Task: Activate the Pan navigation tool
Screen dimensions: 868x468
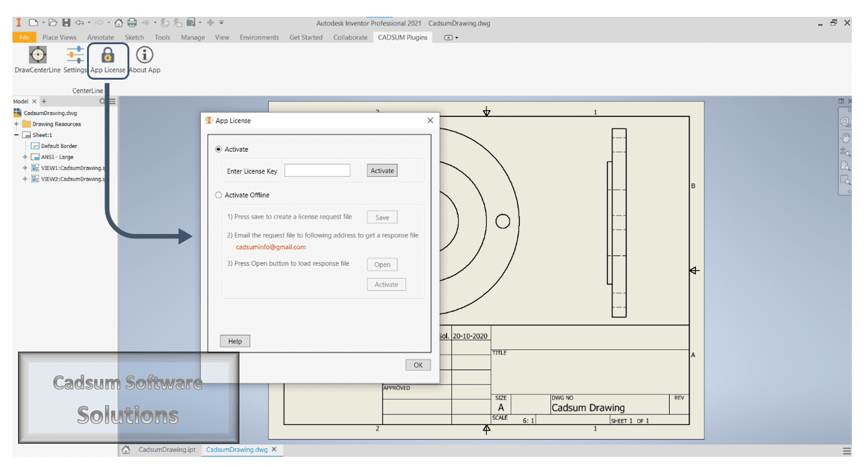Action: pyautogui.click(x=844, y=138)
